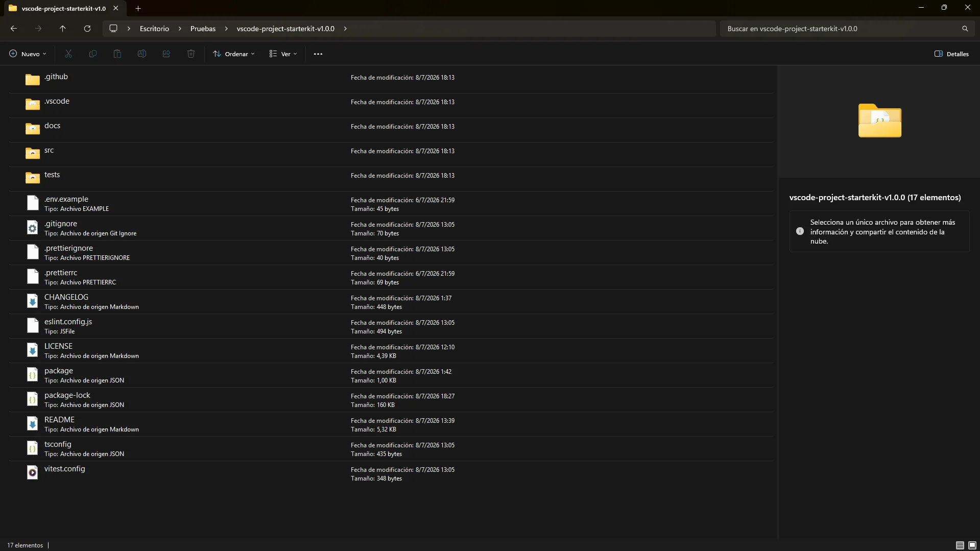Select the package-lock file name
The height and width of the screenshot is (551, 980).
(x=67, y=395)
